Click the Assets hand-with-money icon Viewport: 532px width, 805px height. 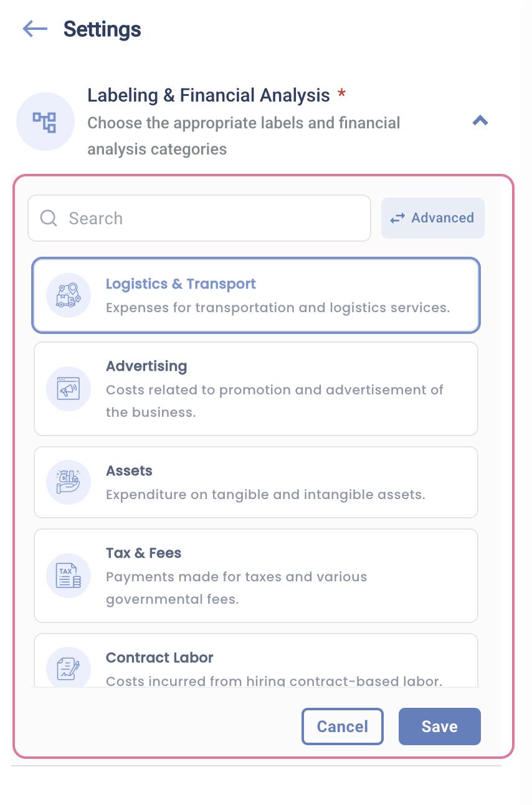click(x=69, y=482)
